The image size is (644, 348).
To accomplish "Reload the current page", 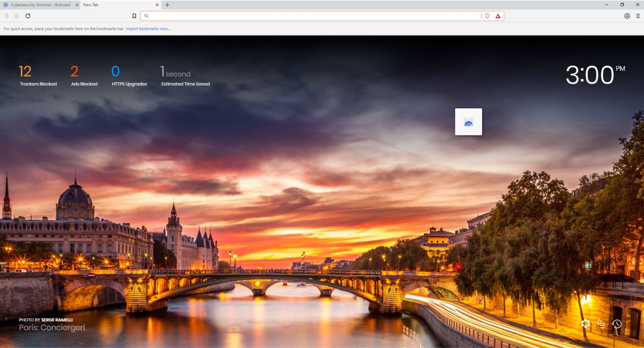I will click(x=28, y=16).
